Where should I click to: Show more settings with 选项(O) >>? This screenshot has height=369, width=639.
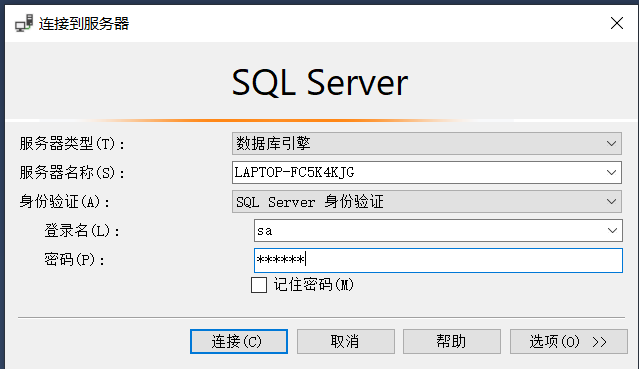click(x=568, y=341)
